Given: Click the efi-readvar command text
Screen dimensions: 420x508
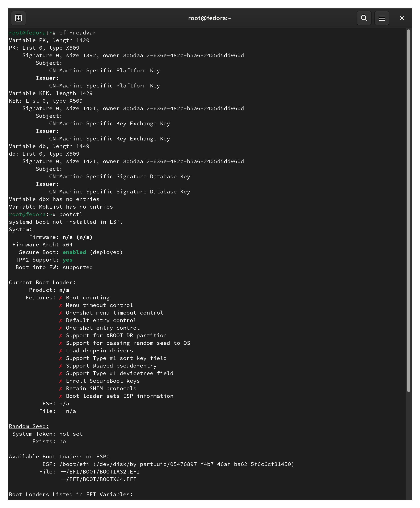Looking at the screenshot, I should point(77,33).
